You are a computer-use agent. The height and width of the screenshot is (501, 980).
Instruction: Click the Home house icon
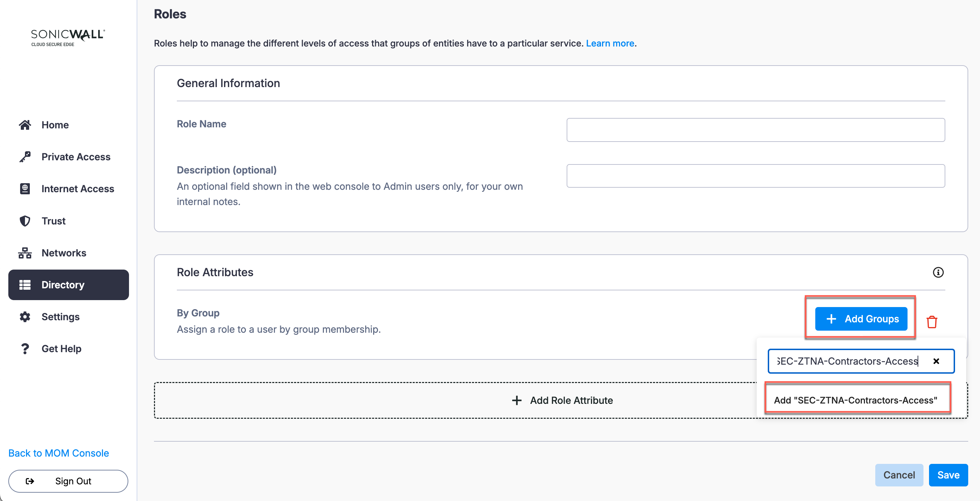[x=25, y=125]
